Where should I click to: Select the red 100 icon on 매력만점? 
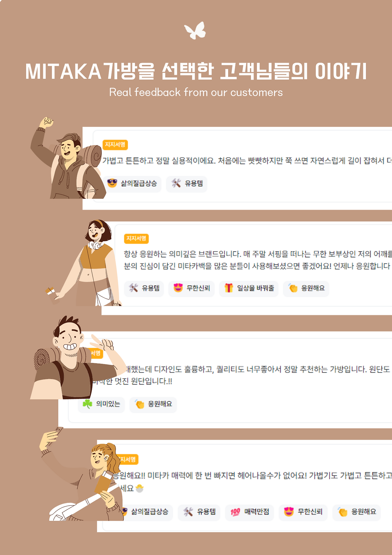click(235, 512)
